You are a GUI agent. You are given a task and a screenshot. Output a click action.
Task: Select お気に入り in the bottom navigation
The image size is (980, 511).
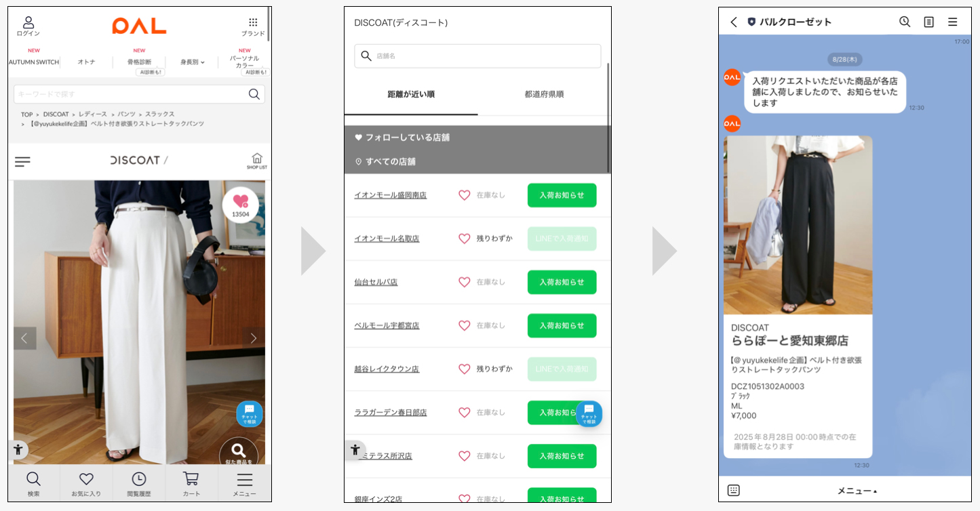tap(86, 484)
